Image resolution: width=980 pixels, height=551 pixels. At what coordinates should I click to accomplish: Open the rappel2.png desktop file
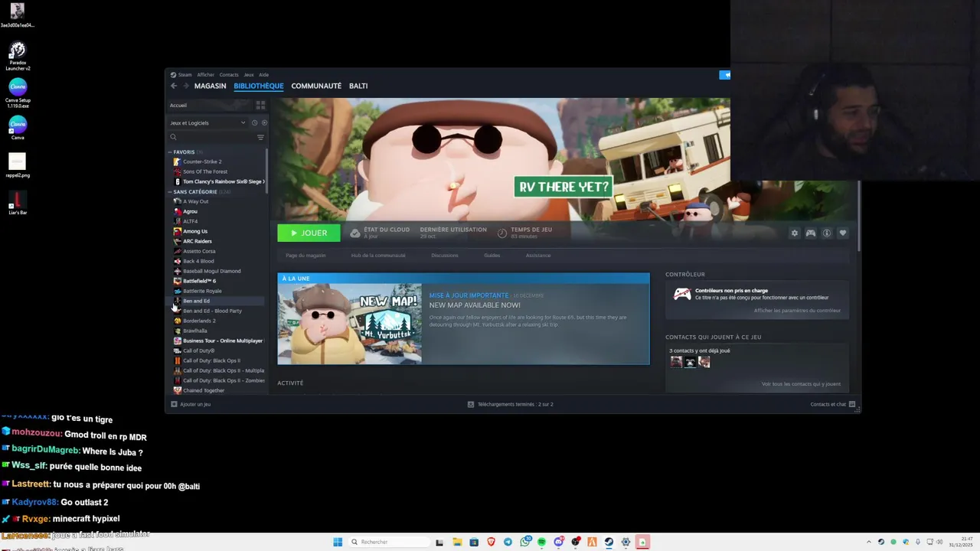pos(18,165)
